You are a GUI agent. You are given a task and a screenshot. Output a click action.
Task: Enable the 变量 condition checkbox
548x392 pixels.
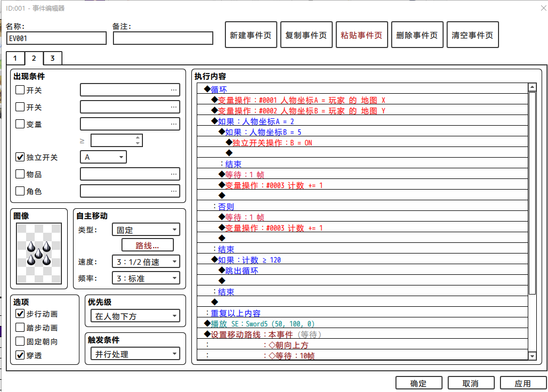point(20,124)
